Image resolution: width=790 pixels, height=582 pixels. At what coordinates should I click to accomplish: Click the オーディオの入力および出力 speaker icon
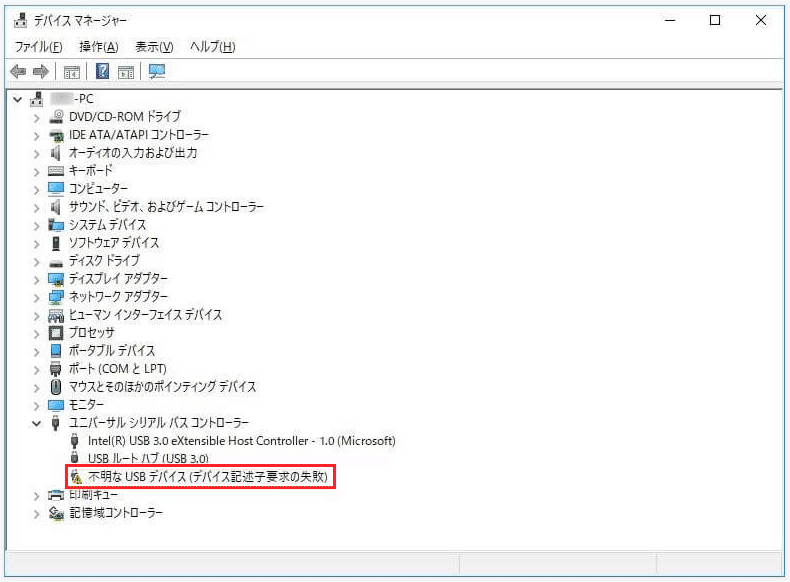tap(56, 153)
